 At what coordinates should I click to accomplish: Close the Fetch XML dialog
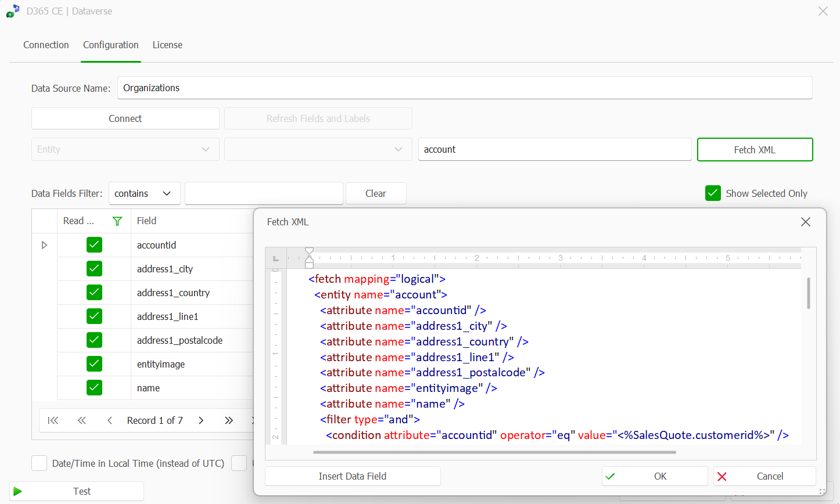tap(805, 222)
